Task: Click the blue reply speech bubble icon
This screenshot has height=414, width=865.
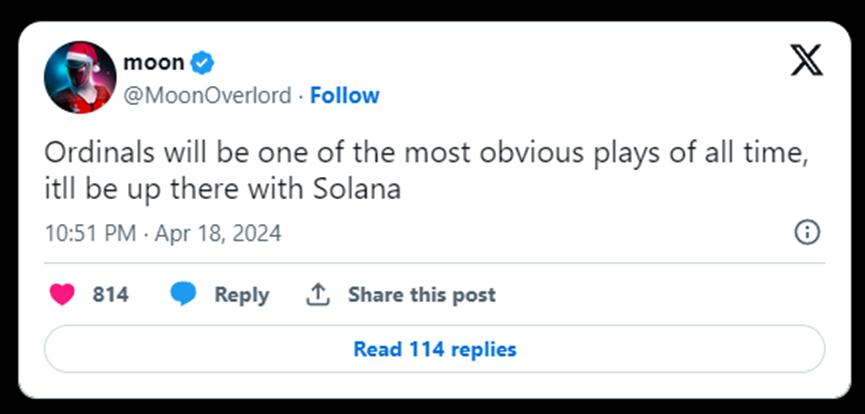Action: point(183,294)
